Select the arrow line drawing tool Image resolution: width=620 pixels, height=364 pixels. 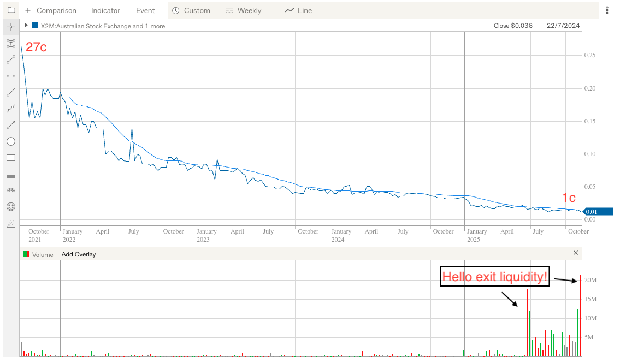[11, 125]
